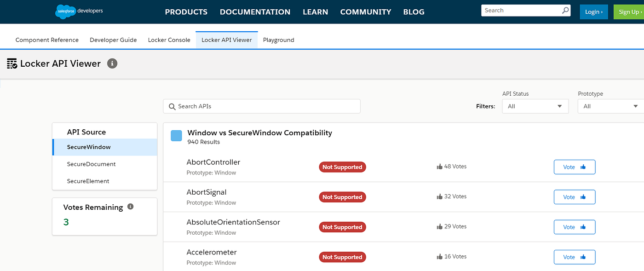Click the Login button
The height and width of the screenshot is (271, 644).
coord(594,12)
